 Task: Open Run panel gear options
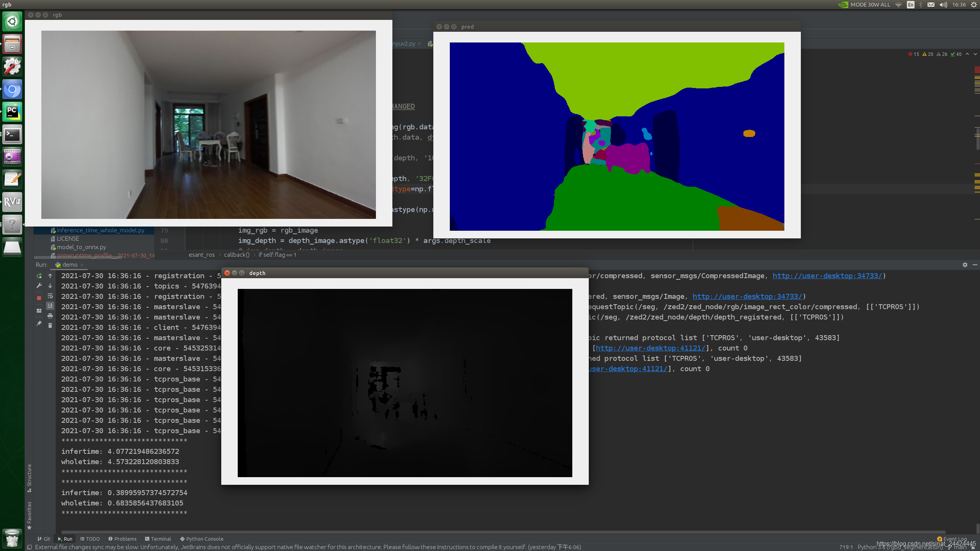[x=965, y=265]
